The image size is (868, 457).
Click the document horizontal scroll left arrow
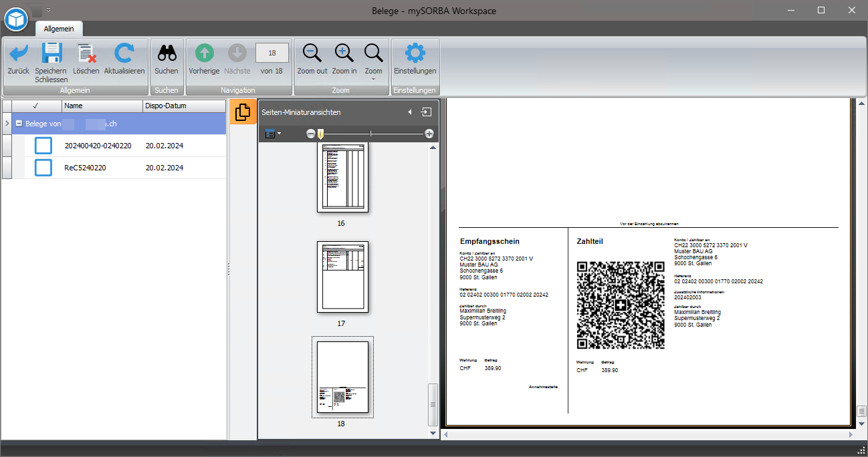446,434
